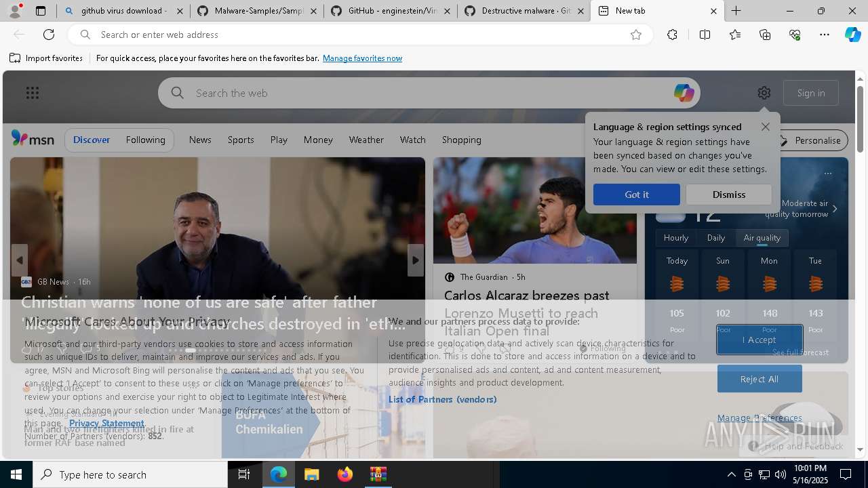868x488 pixels.
Task: Open Windows Start menu
Action: click(16, 474)
